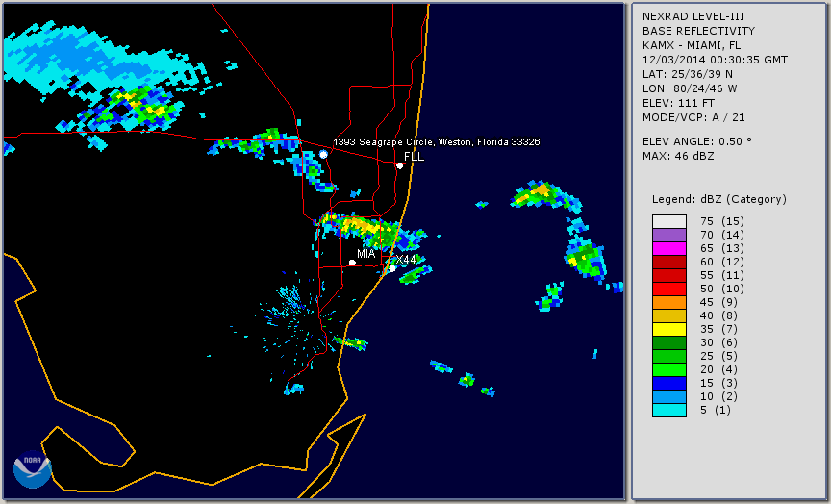This screenshot has height=504, width=831.
Task: Select the 75 dBZ white legend swatch
Action: click(669, 221)
